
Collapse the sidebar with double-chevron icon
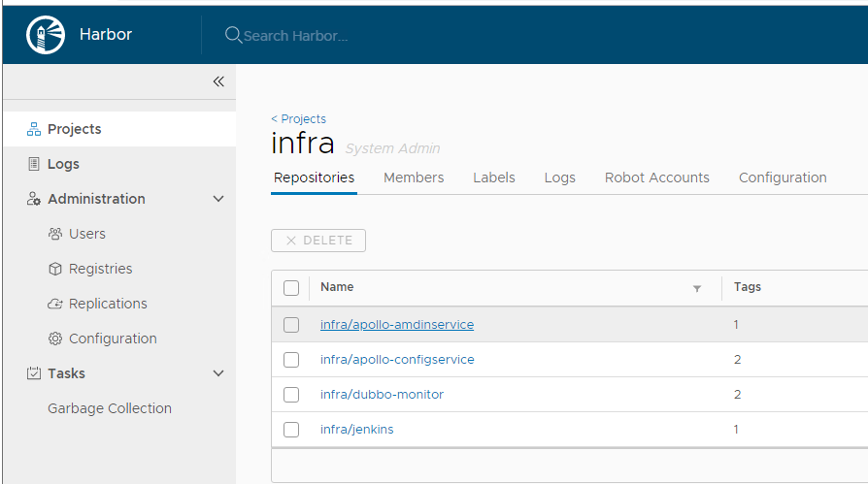coord(218,81)
